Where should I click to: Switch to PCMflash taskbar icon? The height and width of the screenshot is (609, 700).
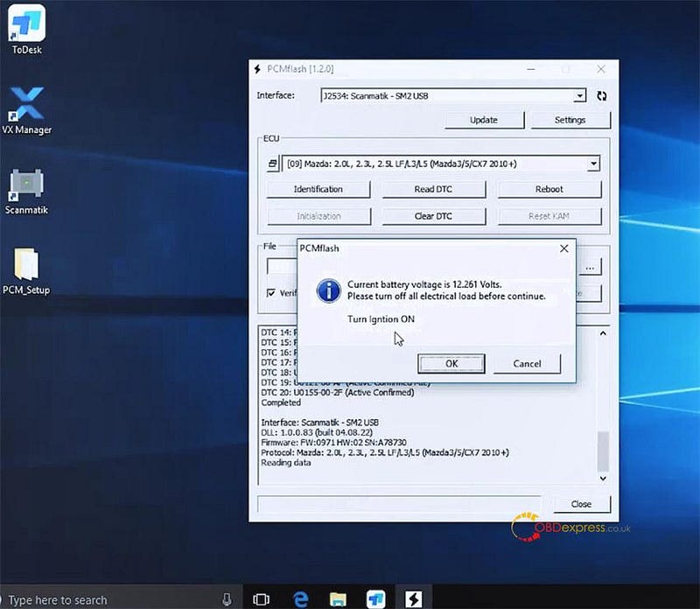click(x=413, y=599)
